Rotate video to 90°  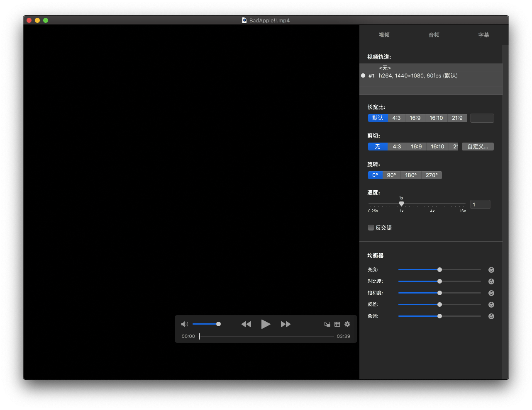[391, 175]
